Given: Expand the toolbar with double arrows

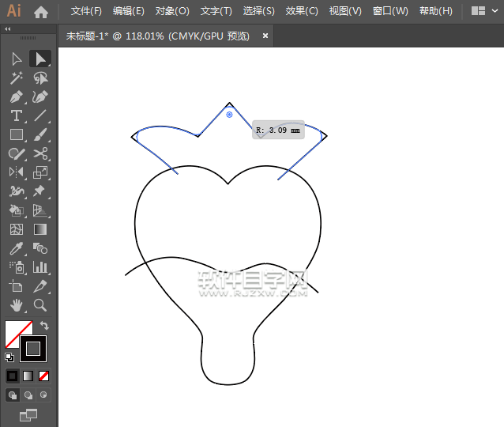Looking at the screenshot, I should coord(8,28).
